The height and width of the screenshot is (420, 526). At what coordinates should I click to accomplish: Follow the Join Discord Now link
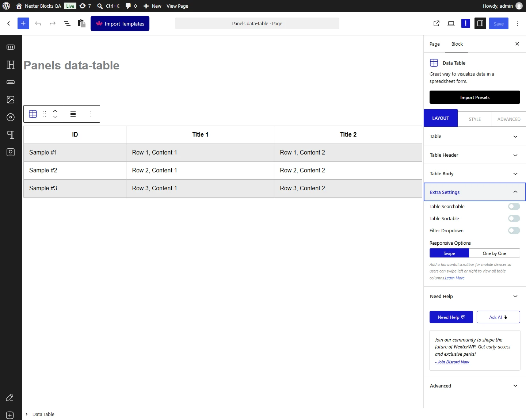click(x=452, y=362)
